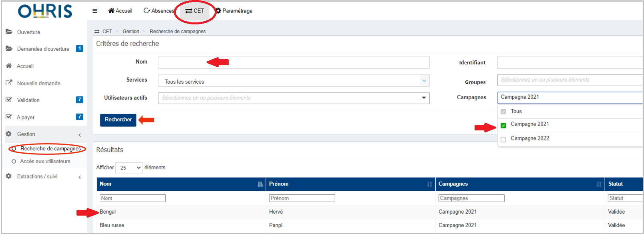Click the Rechercher button
The image size is (644, 234).
[x=118, y=120]
